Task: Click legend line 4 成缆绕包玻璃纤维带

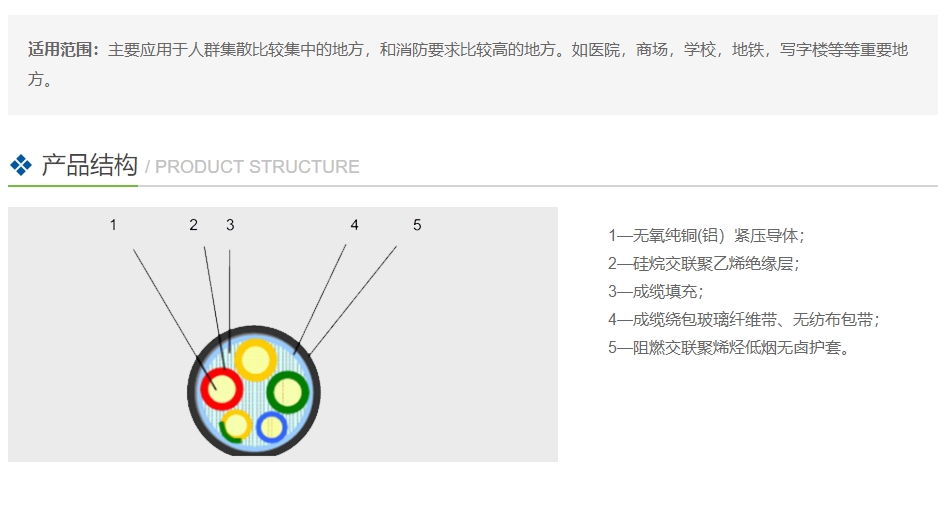Action: pyautogui.click(x=743, y=320)
